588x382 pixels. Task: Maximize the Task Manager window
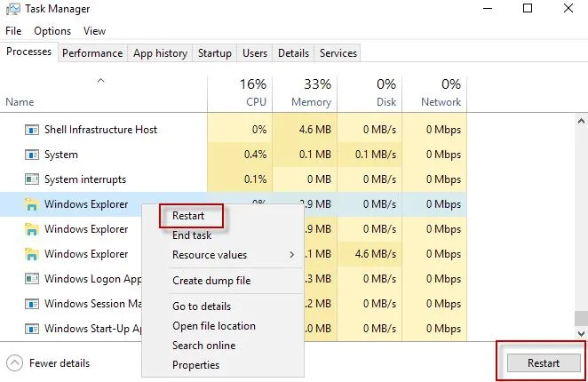(x=528, y=8)
